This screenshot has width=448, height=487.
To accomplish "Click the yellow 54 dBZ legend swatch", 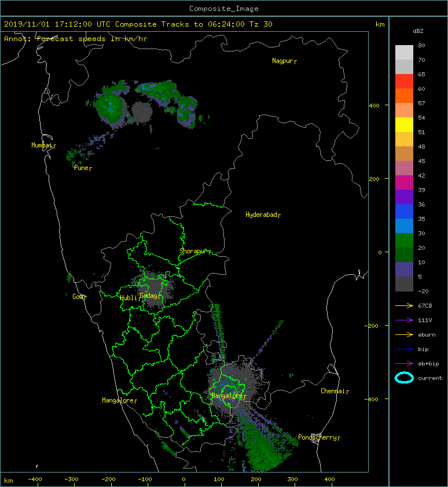I will (404, 124).
